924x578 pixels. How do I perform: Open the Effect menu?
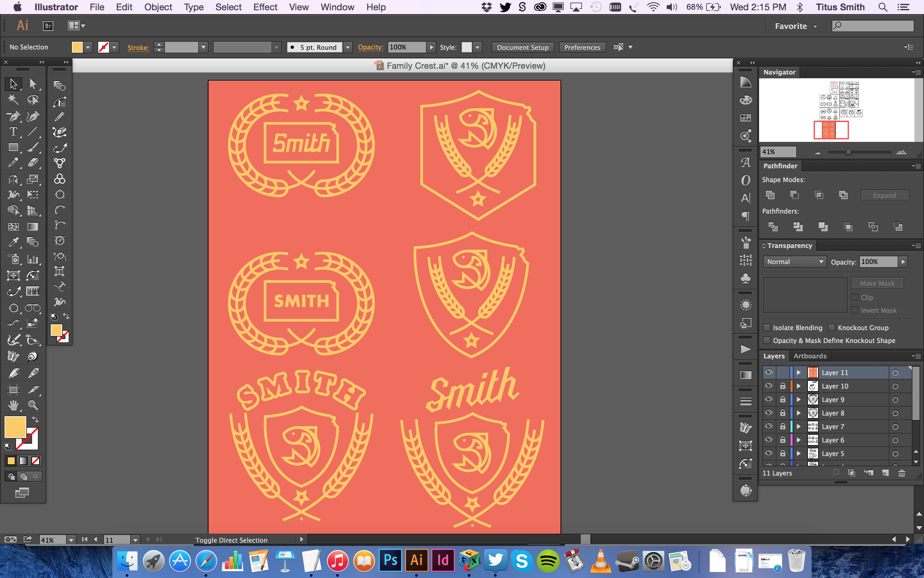265,7
